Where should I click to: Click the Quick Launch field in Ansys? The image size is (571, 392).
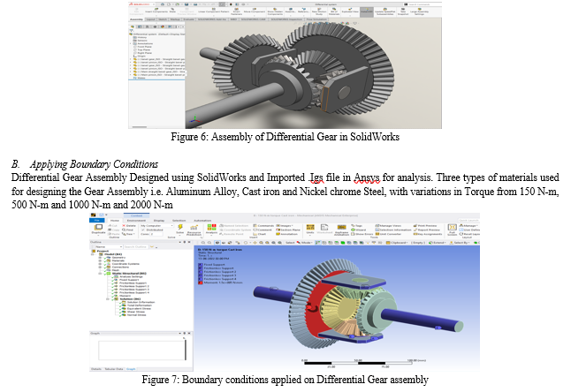click(468, 221)
